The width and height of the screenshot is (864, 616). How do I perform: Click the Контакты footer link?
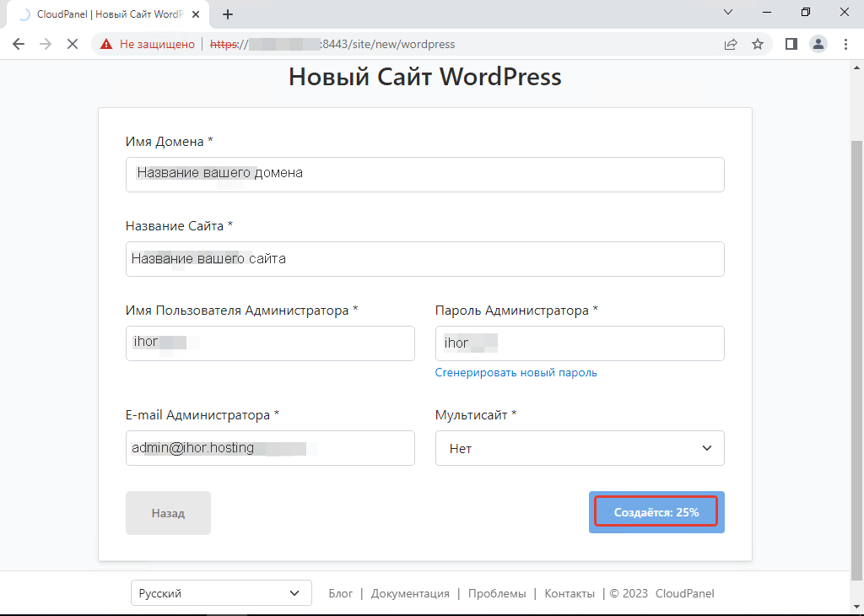pyautogui.click(x=570, y=593)
